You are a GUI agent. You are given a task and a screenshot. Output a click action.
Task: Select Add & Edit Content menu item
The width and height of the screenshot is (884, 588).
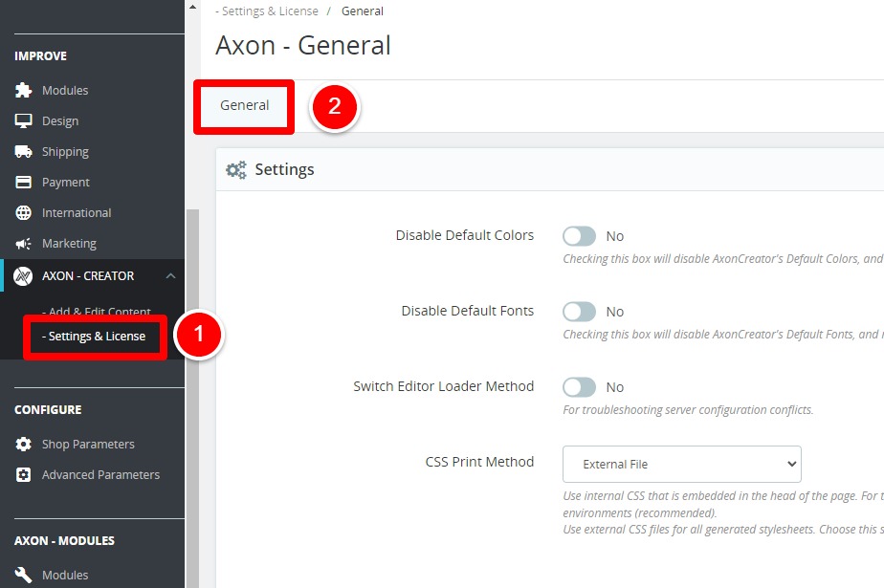96,312
